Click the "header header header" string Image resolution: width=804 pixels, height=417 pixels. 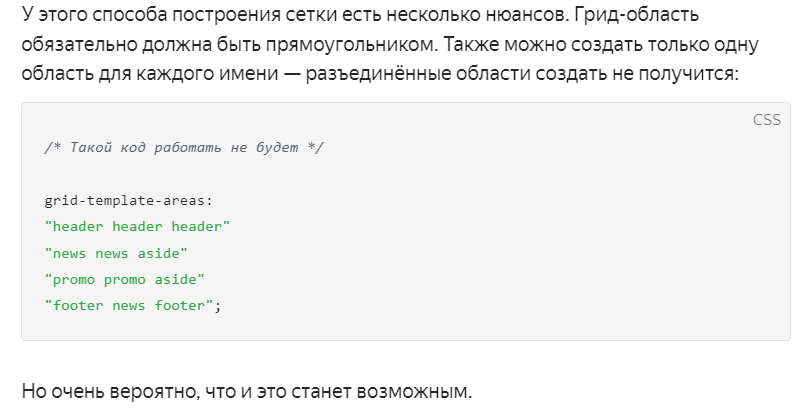(137, 227)
